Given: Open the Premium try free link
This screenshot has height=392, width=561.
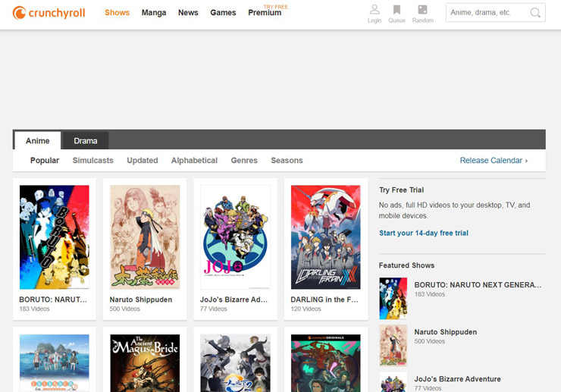Looking at the screenshot, I should tap(265, 13).
